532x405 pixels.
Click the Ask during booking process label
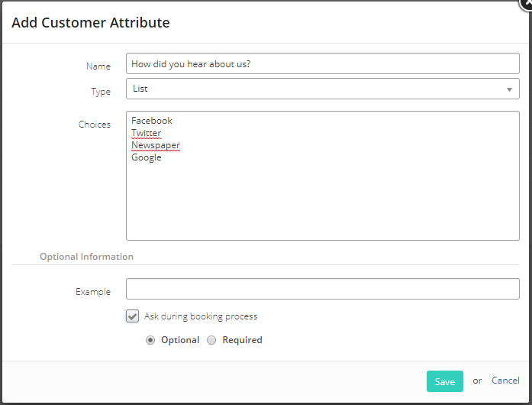201,316
